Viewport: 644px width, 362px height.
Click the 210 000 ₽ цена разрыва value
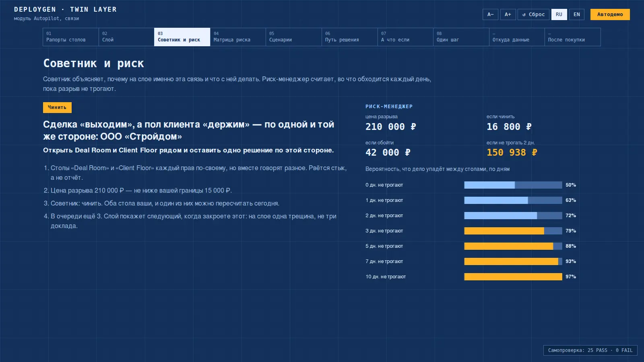391,127
